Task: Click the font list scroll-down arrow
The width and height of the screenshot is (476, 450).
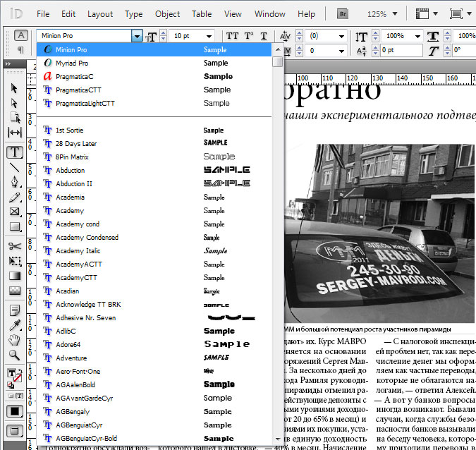Action: click(277, 439)
